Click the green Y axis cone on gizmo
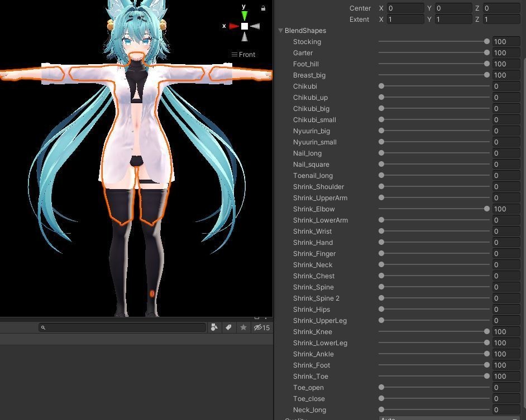The width and height of the screenshot is (526, 420). (x=245, y=16)
